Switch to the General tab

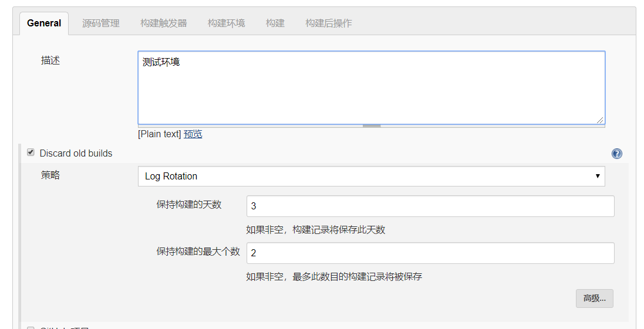pyautogui.click(x=44, y=23)
